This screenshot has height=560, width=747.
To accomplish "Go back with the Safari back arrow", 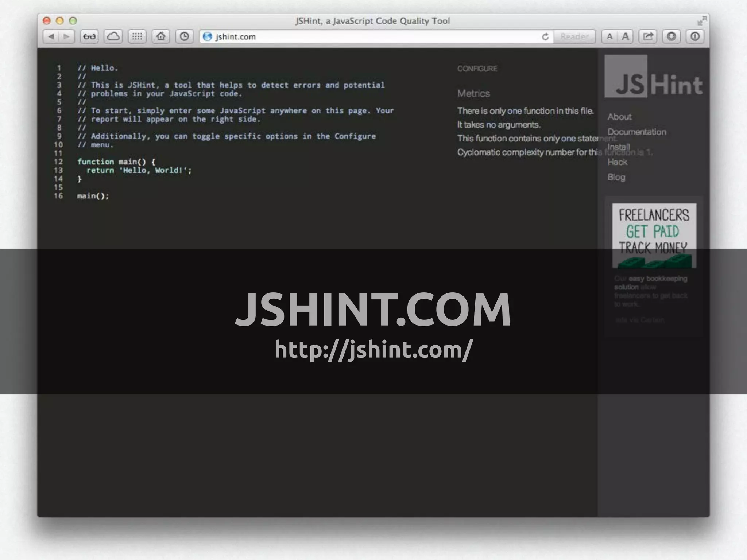I will [51, 36].
